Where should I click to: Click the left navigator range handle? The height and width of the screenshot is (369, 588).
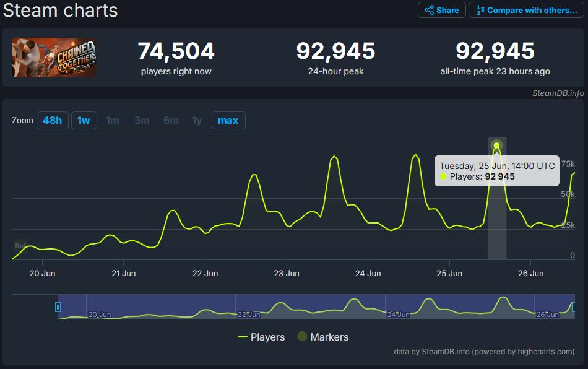pos(58,306)
